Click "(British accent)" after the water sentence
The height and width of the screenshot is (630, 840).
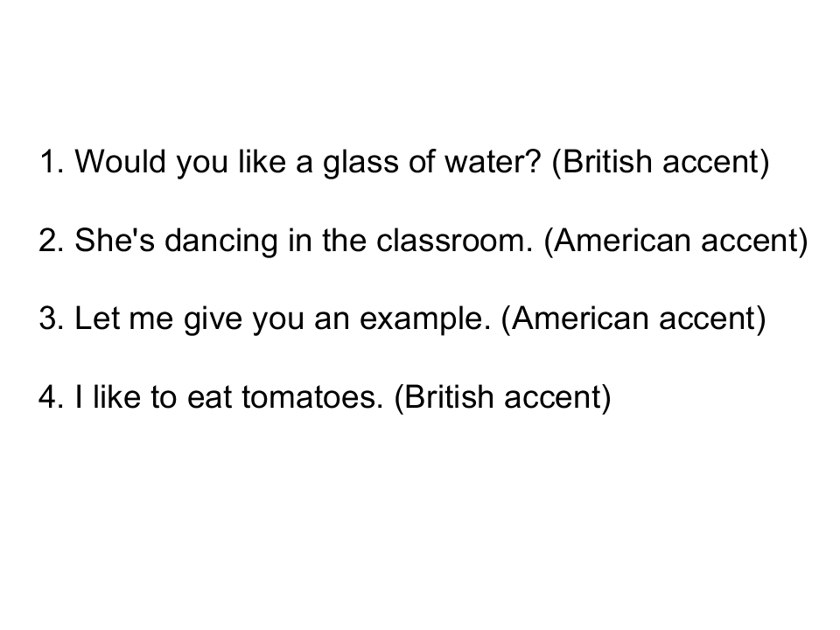pyautogui.click(x=660, y=163)
